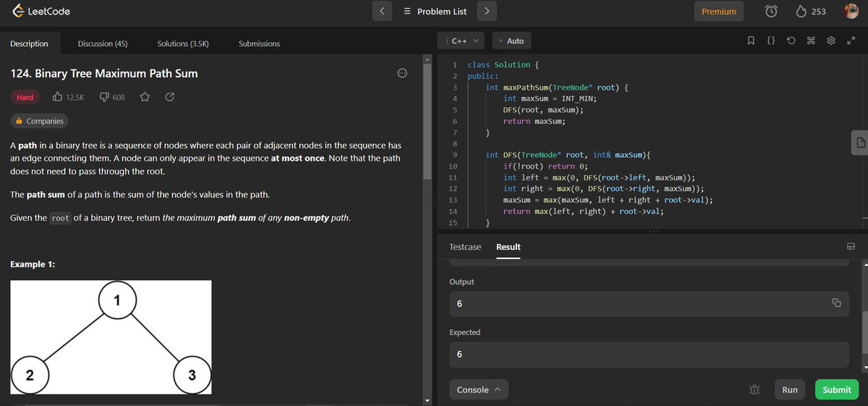Open the more options circle beside problem title
Viewport: 868px width, 406px height.
click(403, 73)
